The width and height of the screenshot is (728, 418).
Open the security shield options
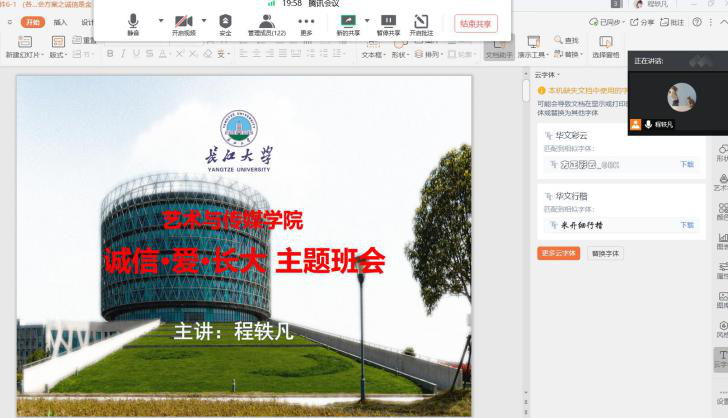(x=225, y=23)
